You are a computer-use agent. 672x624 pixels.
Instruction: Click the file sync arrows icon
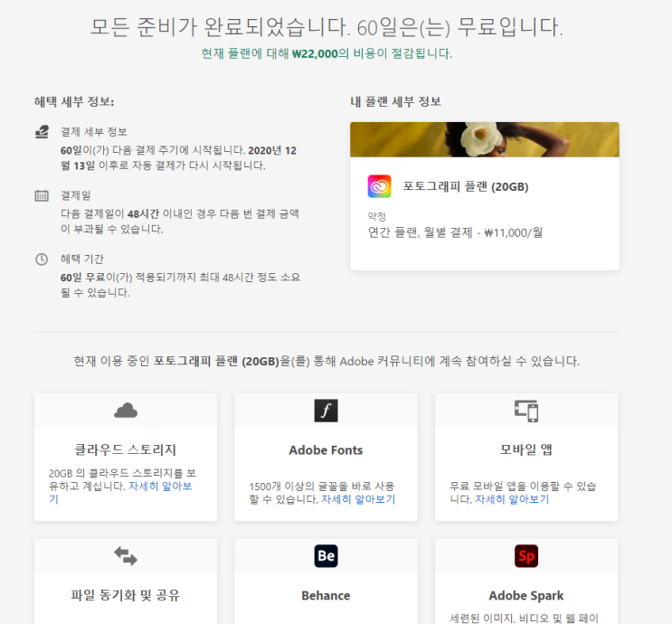[x=126, y=556]
